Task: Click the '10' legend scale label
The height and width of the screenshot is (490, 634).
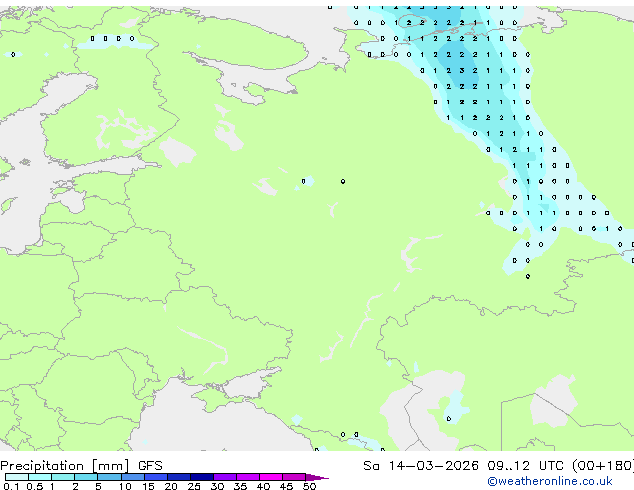Action: pos(125,486)
